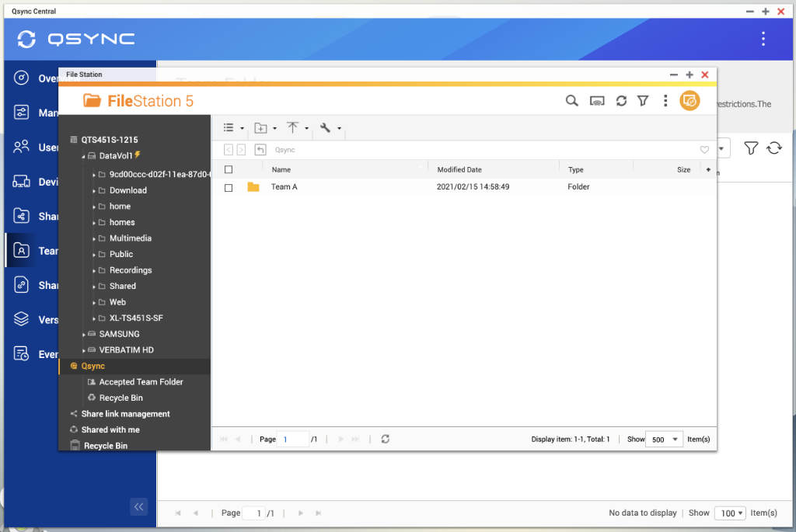Open the smart file filter funnel in File Station

(643, 101)
